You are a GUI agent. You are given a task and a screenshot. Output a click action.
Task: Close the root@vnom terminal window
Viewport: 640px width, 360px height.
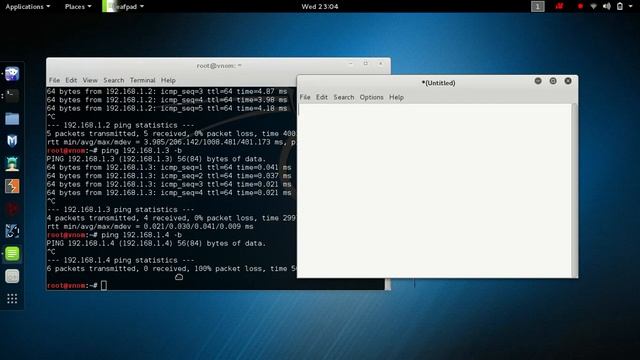[x=380, y=64]
